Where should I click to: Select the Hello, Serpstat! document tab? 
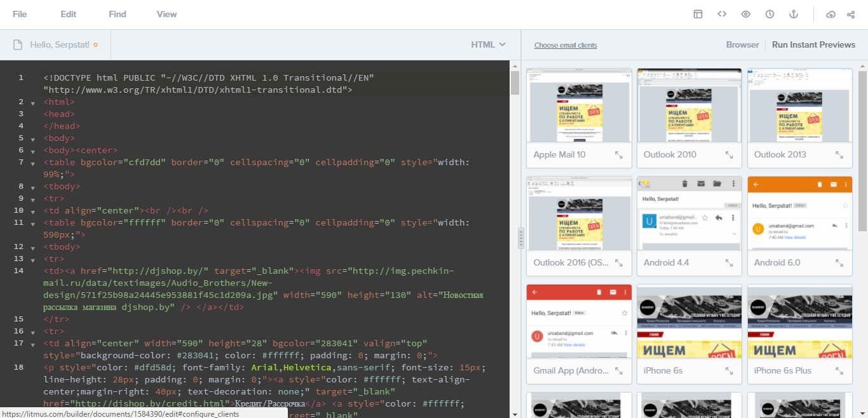point(55,45)
